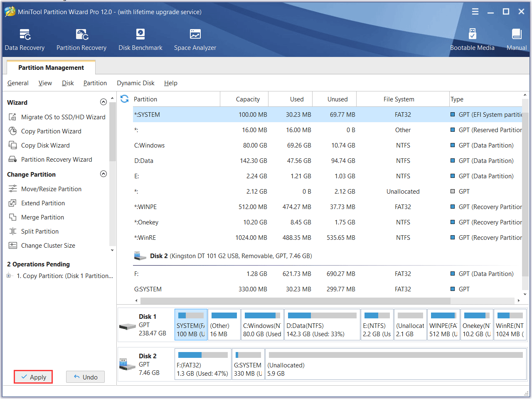The width and height of the screenshot is (532, 399).
Task: Select the G:SYSTEM block on Disk 2 map
Action: (x=248, y=364)
